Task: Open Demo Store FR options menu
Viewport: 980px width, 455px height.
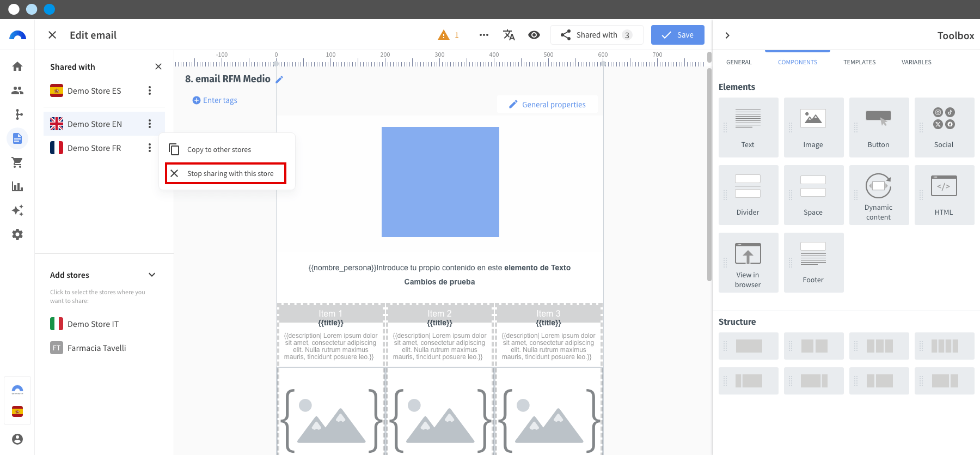Action: tap(150, 148)
